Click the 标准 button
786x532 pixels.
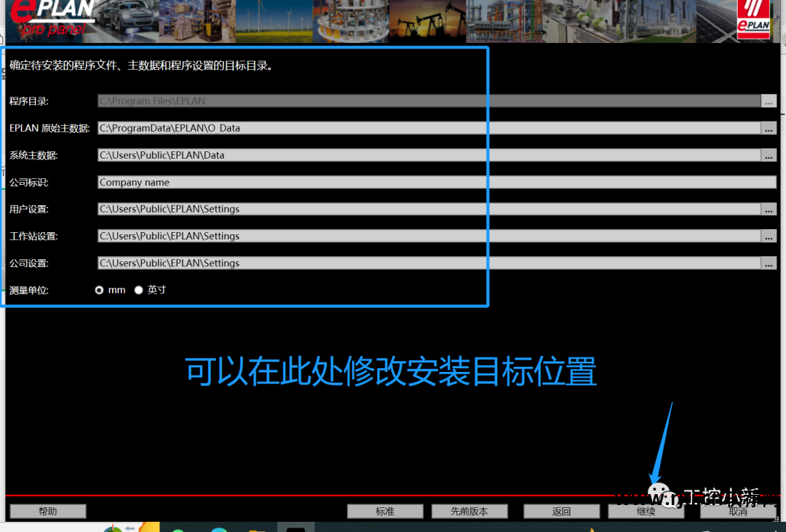[x=385, y=511]
